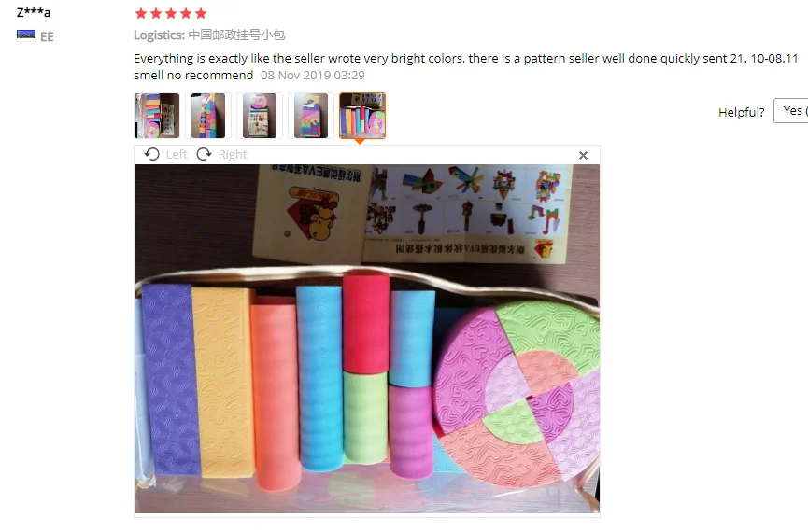The image size is (808, 532).
Task: Click the fifth red rating star
Action: [201, 13]
